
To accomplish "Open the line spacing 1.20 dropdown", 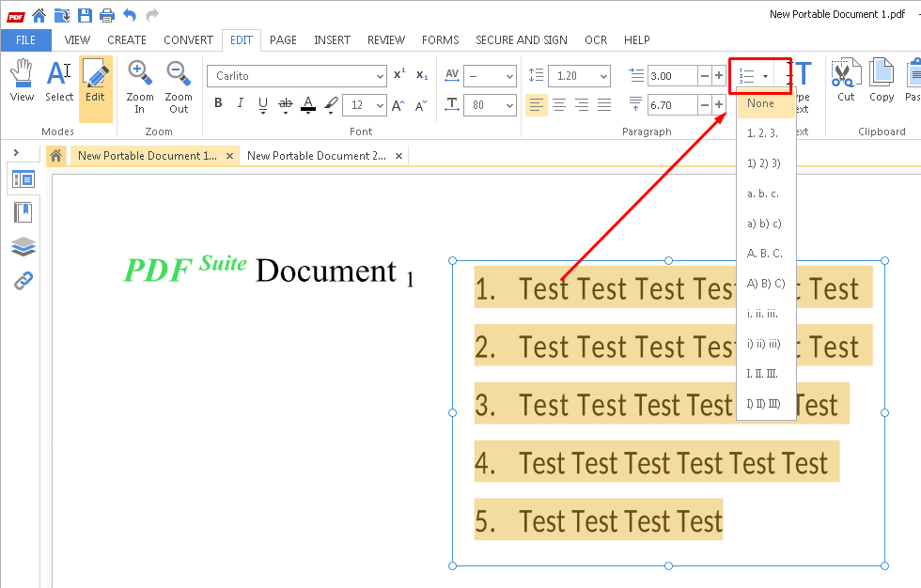I will 603,76.
